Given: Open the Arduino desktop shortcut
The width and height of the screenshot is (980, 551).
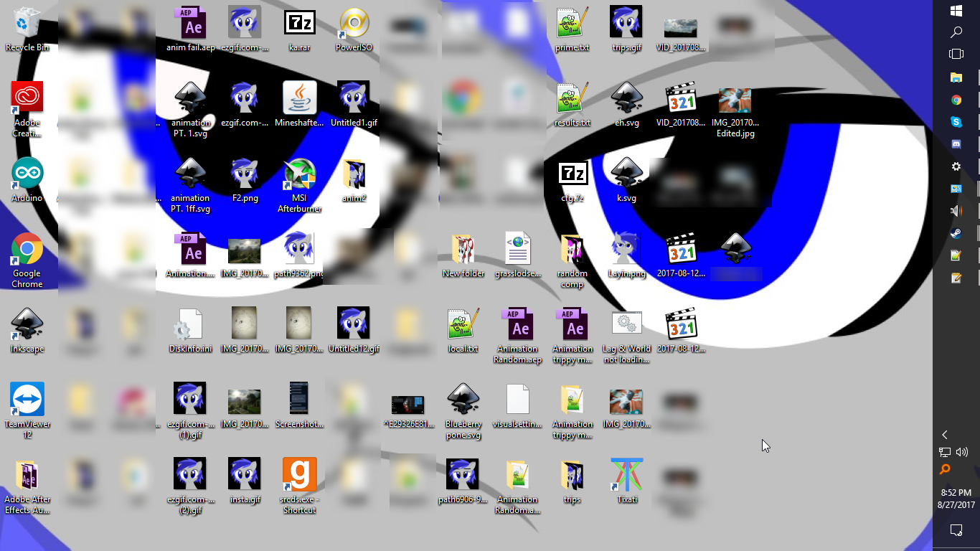Looking at the screenshot, I should 27,174.
